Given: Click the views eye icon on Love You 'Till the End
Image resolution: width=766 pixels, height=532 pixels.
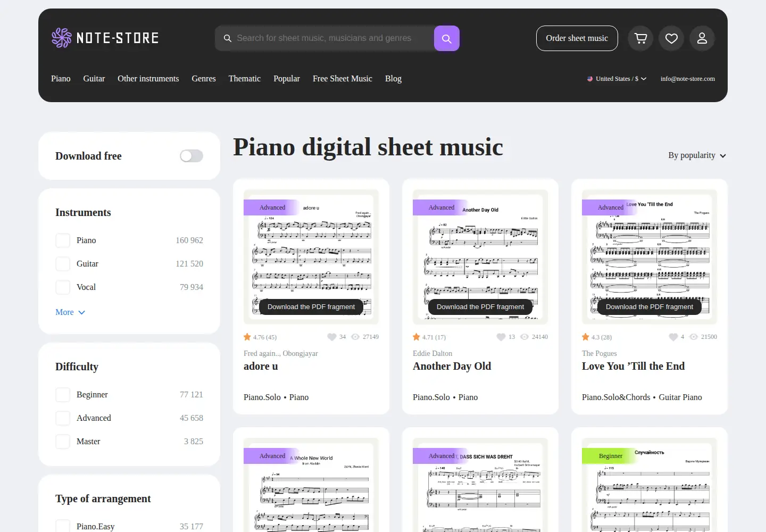Looking at the screenshot, I should [694, 337].
